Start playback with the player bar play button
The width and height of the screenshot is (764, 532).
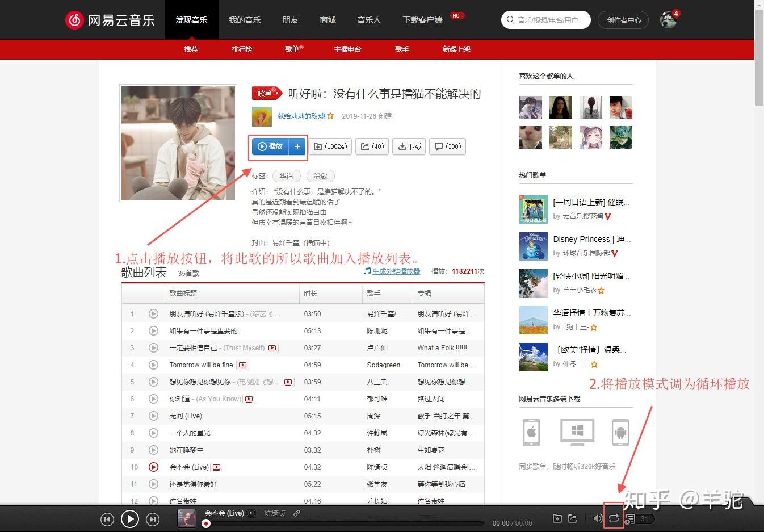(130, 518)
